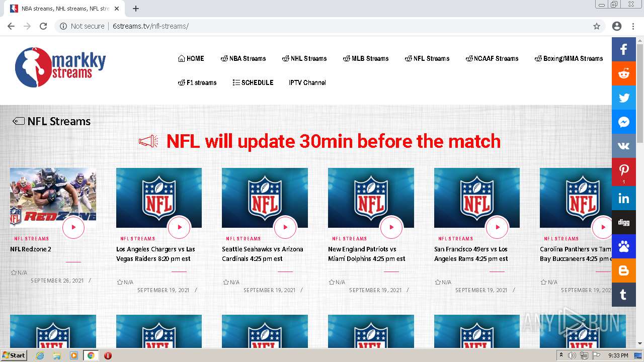This screenshot has width=644, height=362.
Task: Click Chargers vs Raiders NFL thumbnail
Action: [159, 198]
